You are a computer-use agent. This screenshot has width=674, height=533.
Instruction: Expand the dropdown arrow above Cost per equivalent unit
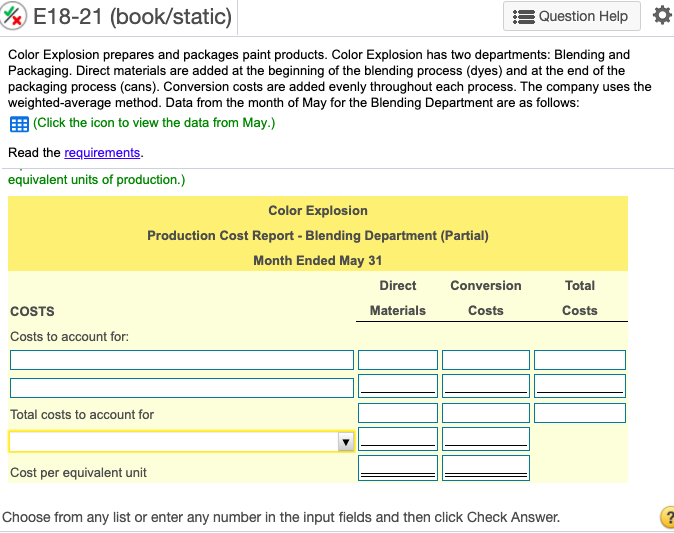(346, 442)
